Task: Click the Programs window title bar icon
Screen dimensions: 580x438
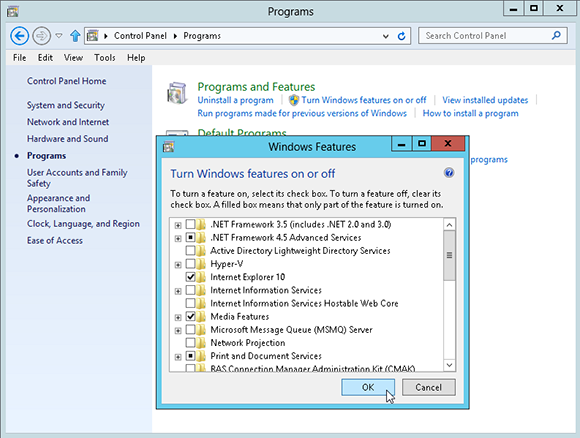Action: pyautogui.click(x=12, y=12)
